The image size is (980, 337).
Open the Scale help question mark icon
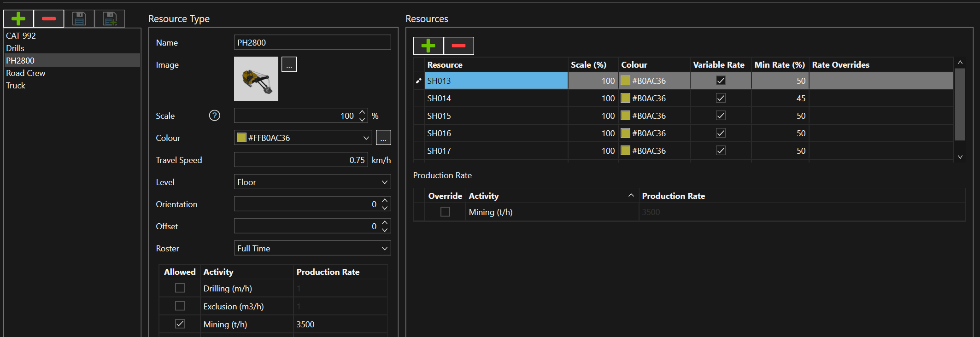click(214, 116)
